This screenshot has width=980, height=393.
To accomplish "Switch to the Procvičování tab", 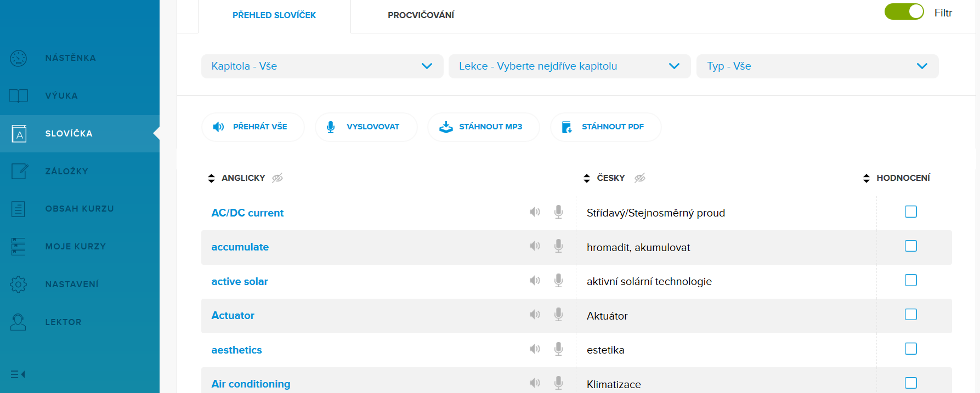I will point(421,15).
